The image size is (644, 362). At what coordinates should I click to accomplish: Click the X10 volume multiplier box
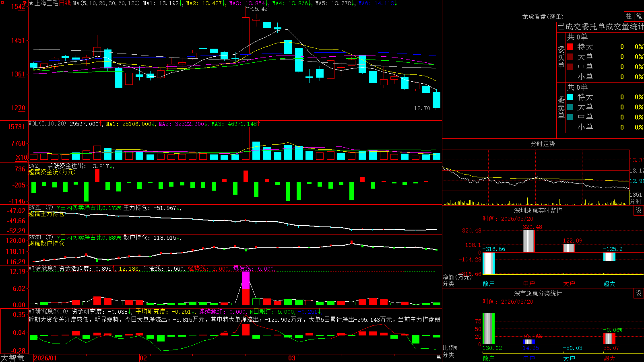pyautogui.click(x=21, y=157)
